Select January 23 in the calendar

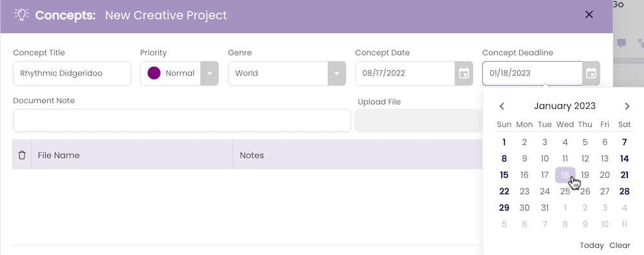click(524, 191)
